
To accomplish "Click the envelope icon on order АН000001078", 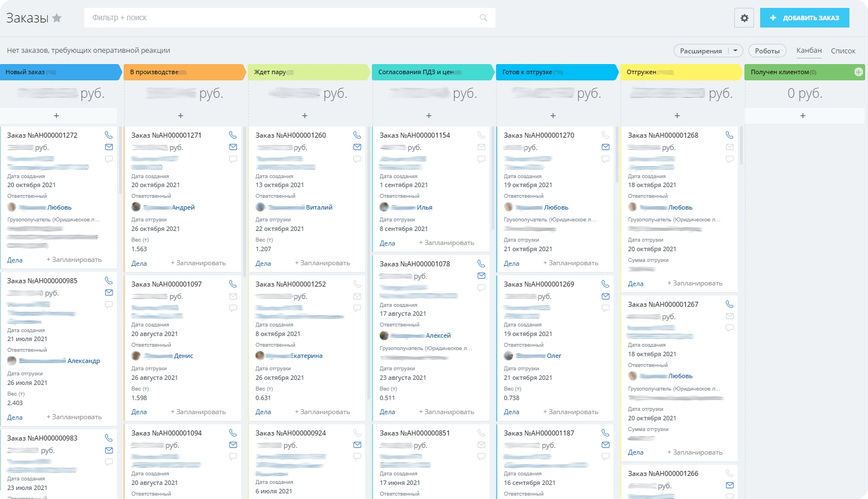I will [481, 276].
